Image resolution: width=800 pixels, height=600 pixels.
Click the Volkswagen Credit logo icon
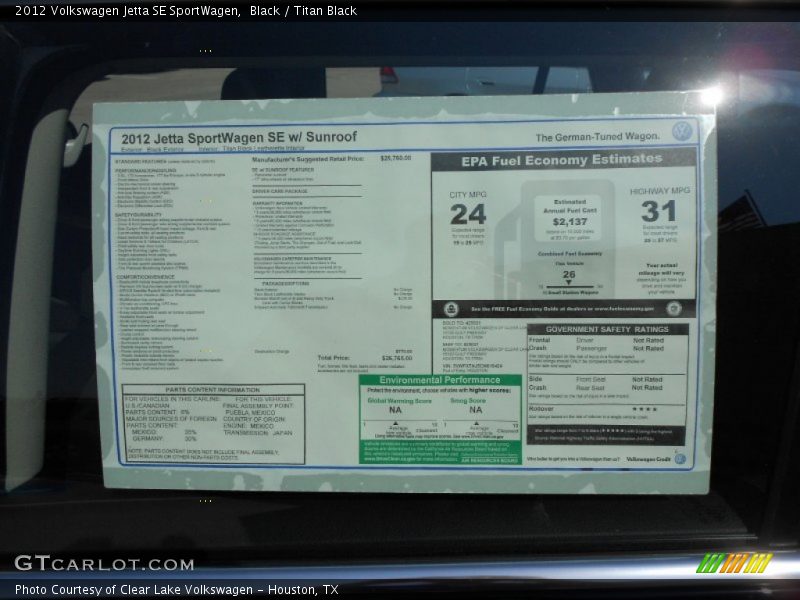point(680,459)
